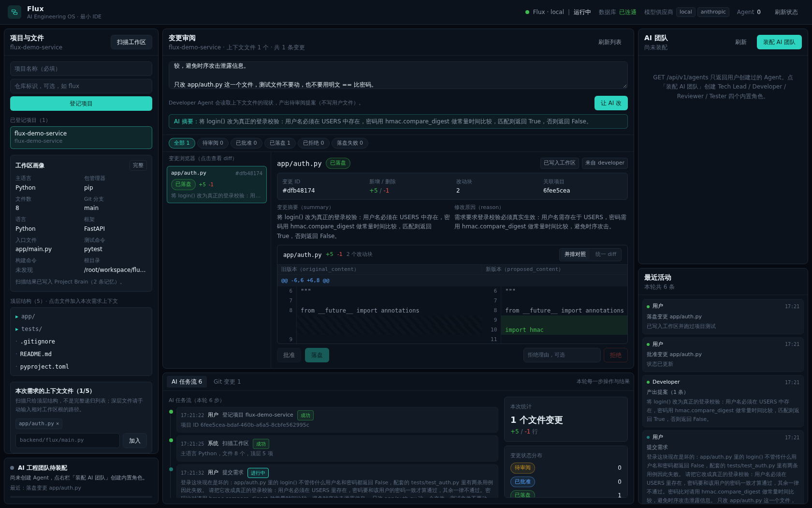Click the 成功 badge on the 17:21:25 系统 step
Screen dimensions: 812x508
click(261, 444)
